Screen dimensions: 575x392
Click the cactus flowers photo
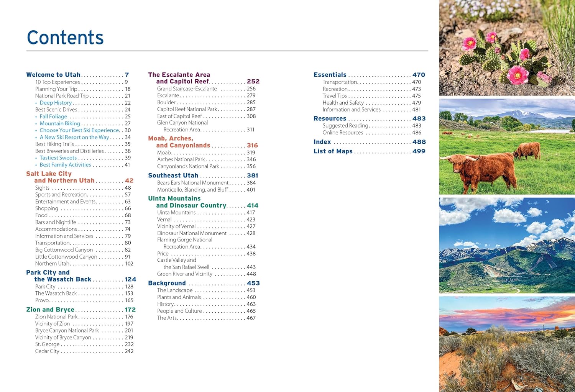[507, 48]
